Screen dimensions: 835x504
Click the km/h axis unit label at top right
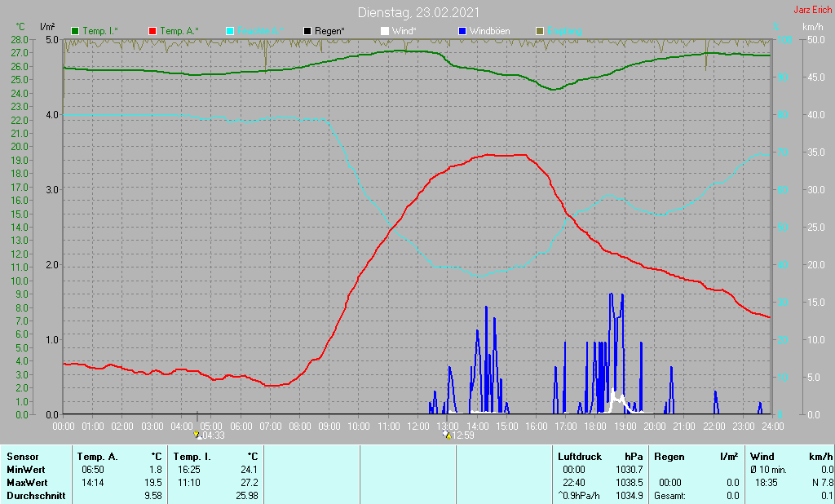pos(813,27)
